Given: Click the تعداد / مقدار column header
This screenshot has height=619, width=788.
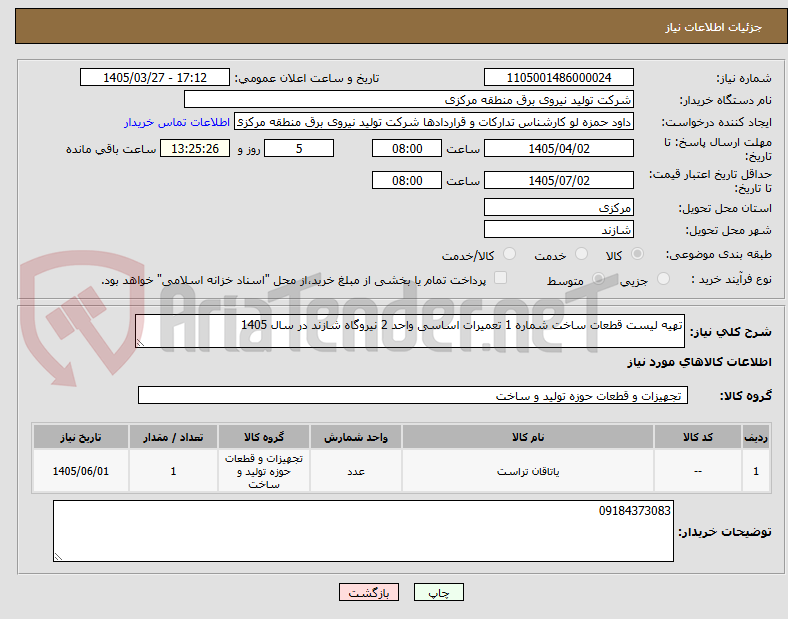Looking at the screenshot, I should coord(173,437).
